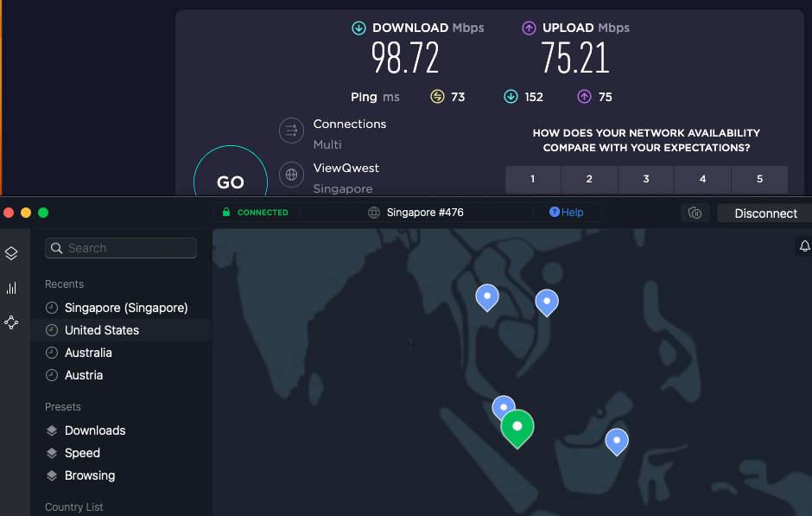812x516 pixels.
Task: Click the green connected server pin on map
Action: click(x=517, y=428)
